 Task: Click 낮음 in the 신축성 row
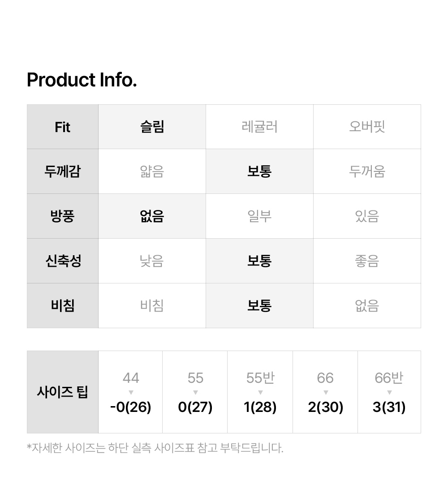tap(152, 261)
